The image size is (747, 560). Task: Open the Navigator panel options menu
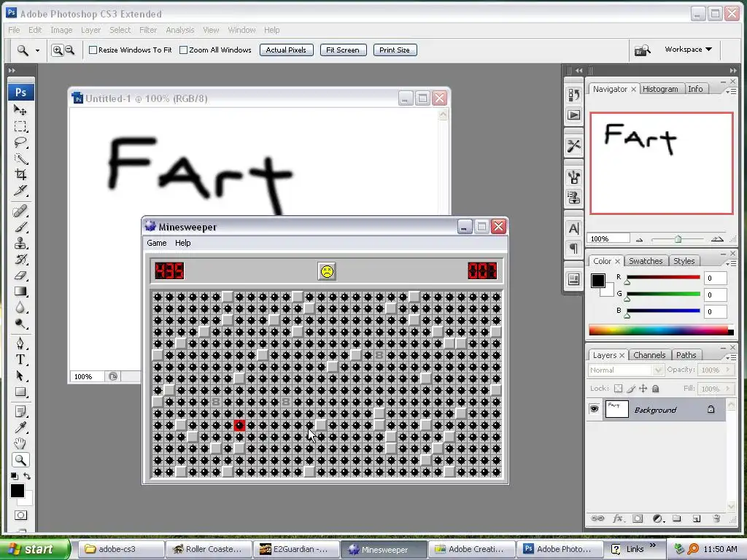click(731, 91)
